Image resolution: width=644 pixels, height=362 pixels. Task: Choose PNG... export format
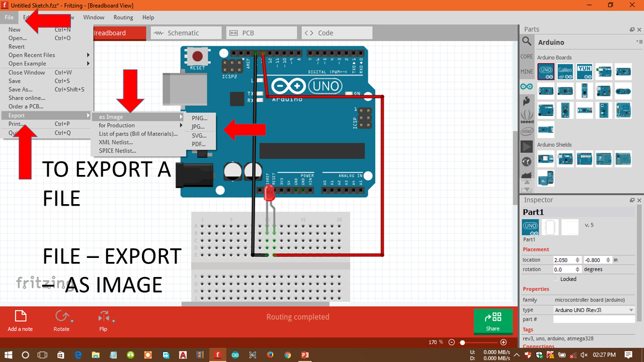pyautogui.click(x=201, y=118)
